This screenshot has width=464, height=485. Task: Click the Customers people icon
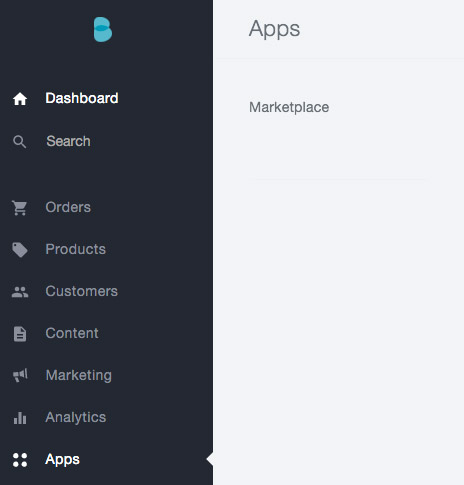20,292
